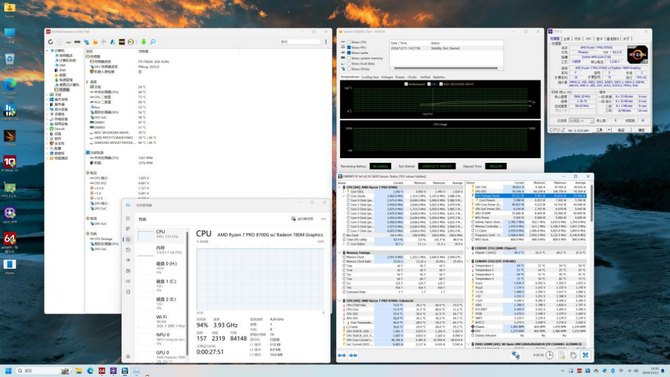Open Task Manager hamburger navigation icon
The image size is (670, 377).
point(128,218)
